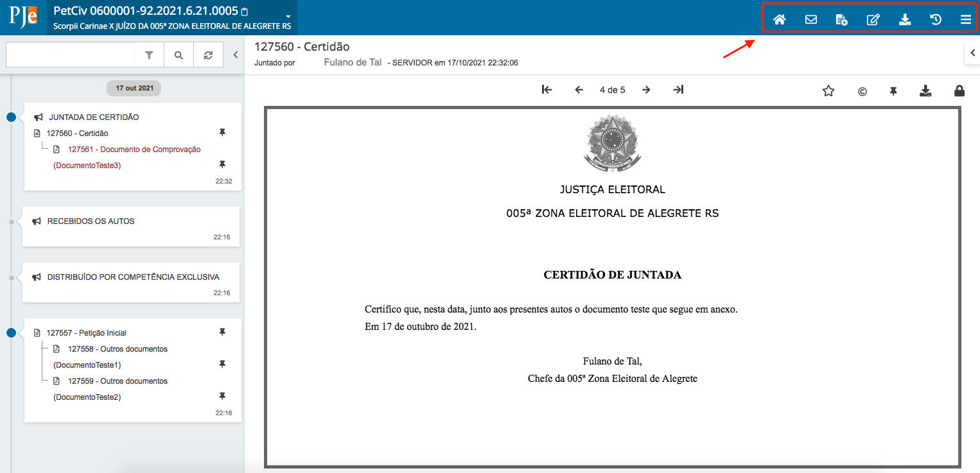980x473 pixels.
Task: Click (DocumentoTeste3) label
Action: [87, 166]
